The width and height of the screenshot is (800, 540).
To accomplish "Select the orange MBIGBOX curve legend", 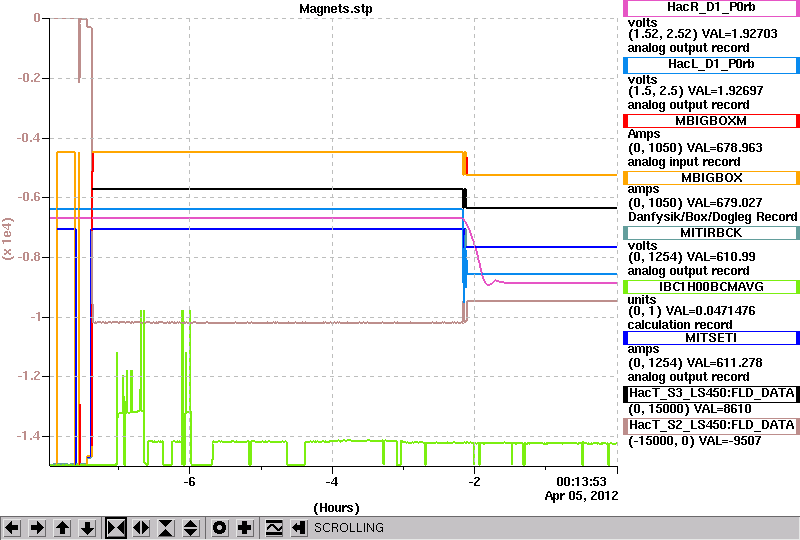I will [x=711, y=178].
